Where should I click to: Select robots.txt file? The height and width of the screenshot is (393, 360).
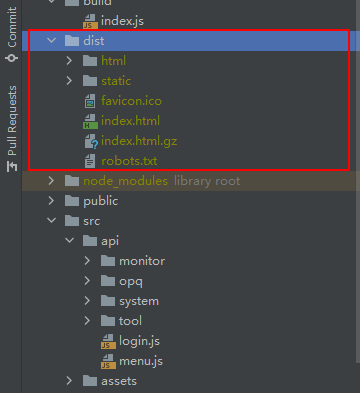[129, 161]
